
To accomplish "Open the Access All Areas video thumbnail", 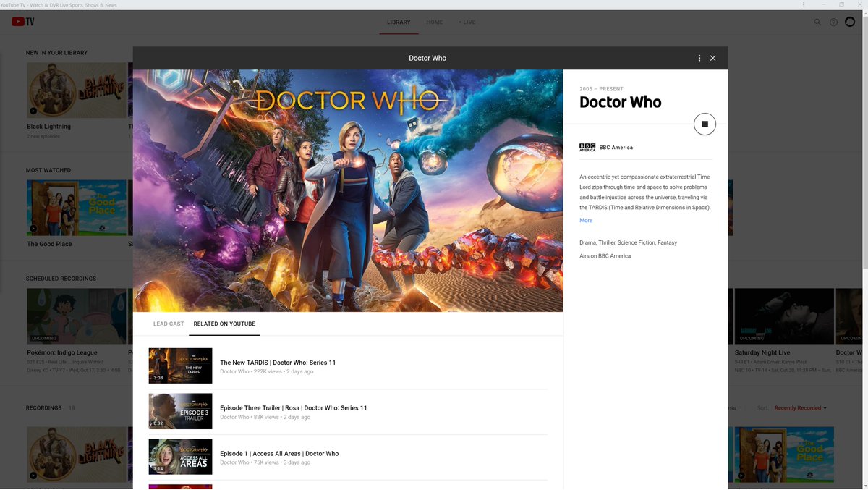I will coord(180,457).
